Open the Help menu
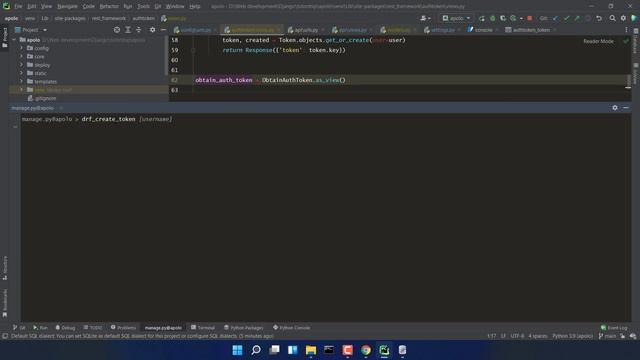 [195, 7]
